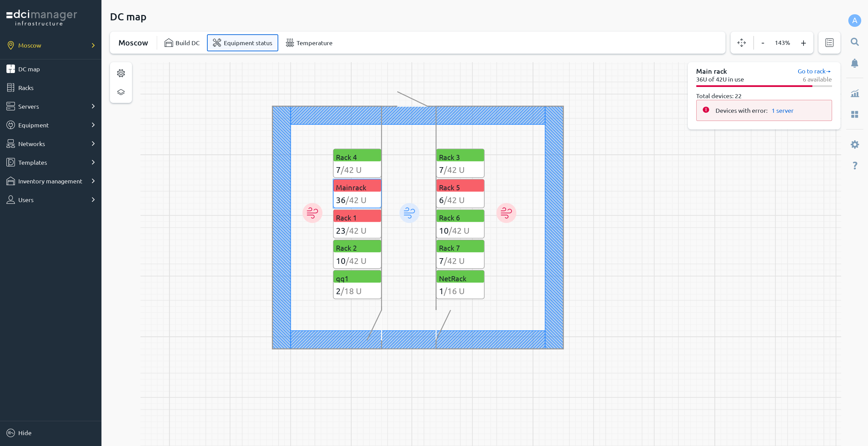Click the blue cooling airflow icon
Screen dimensions: 868x446
pyautogui.click(x=409, y=213)
